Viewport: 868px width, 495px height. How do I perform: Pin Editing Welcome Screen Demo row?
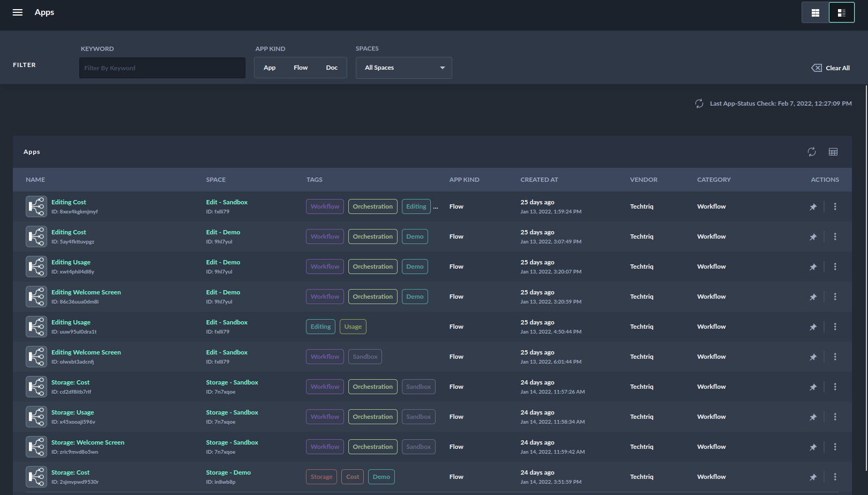tap(813, 297)
